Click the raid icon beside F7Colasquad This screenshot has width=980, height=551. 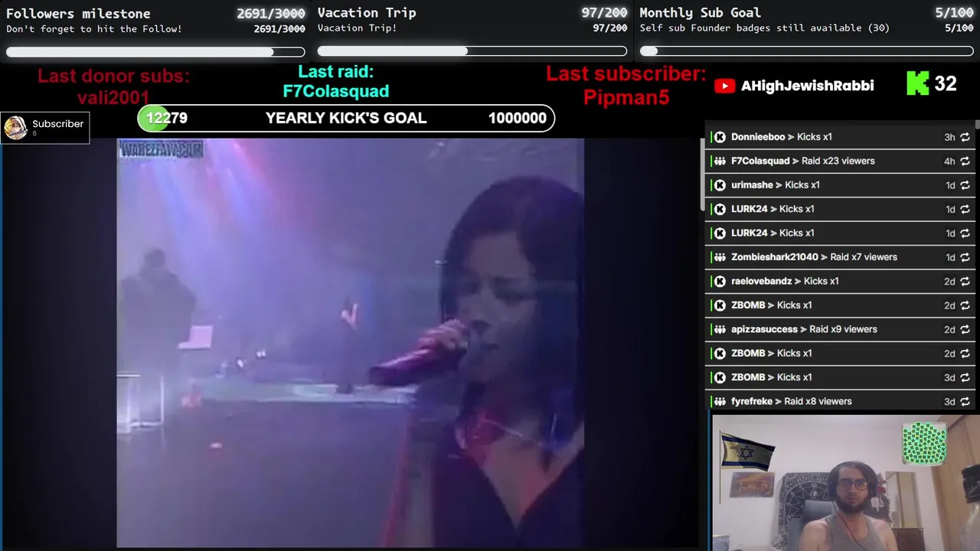click(x=720, y=161)
